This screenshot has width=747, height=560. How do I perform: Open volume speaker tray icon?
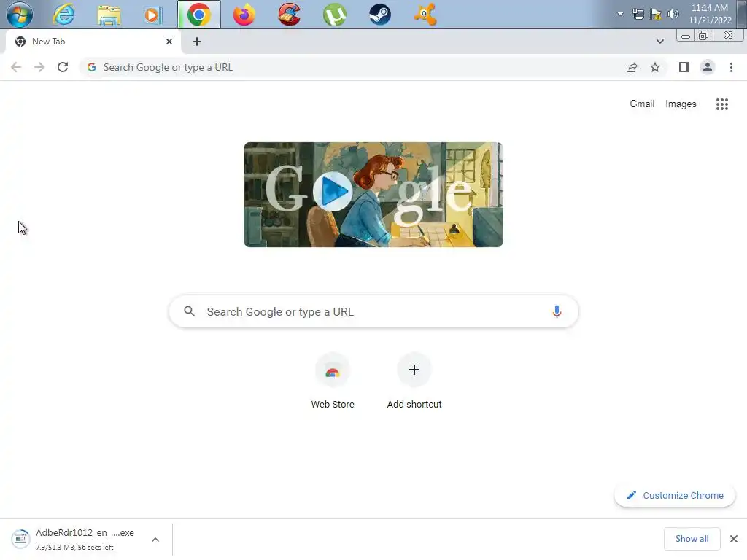pyautogui.click(x=673, y=14)
